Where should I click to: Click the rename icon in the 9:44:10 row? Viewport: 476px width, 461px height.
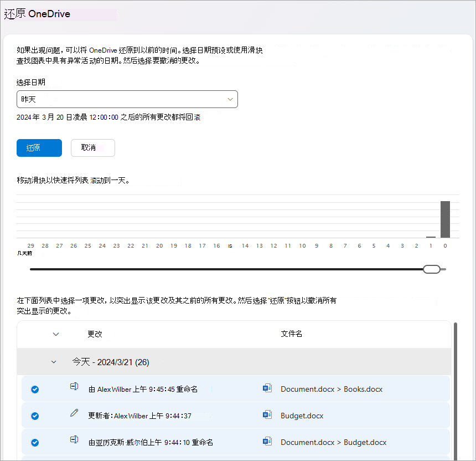coord(74,439)
